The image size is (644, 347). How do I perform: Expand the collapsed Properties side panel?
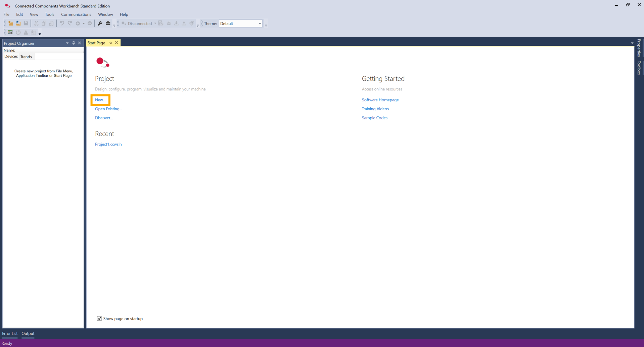[x=639, y=48]
